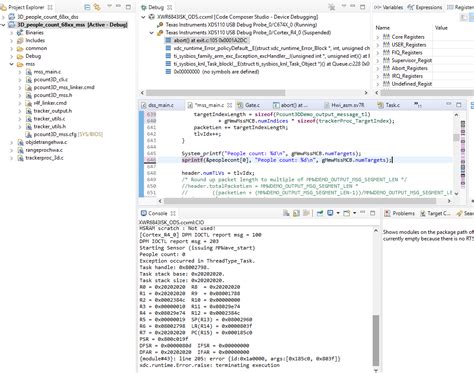Click remove terminated launches icon in Debug view
This screenshot has width=474, height=373.
[x=331, y=7]
